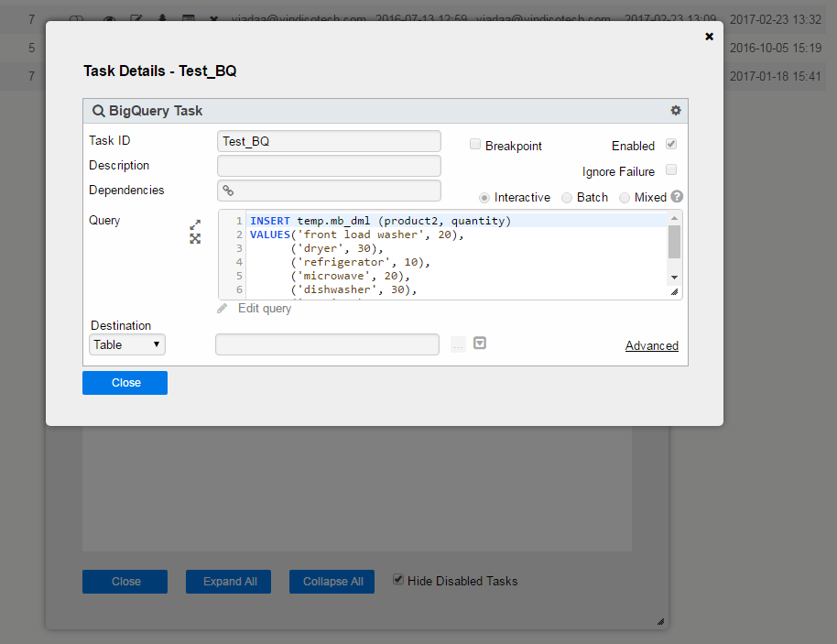Click the expand arrows icon beside Query
The height and width of the screenshot is (644, 837).
195,224
